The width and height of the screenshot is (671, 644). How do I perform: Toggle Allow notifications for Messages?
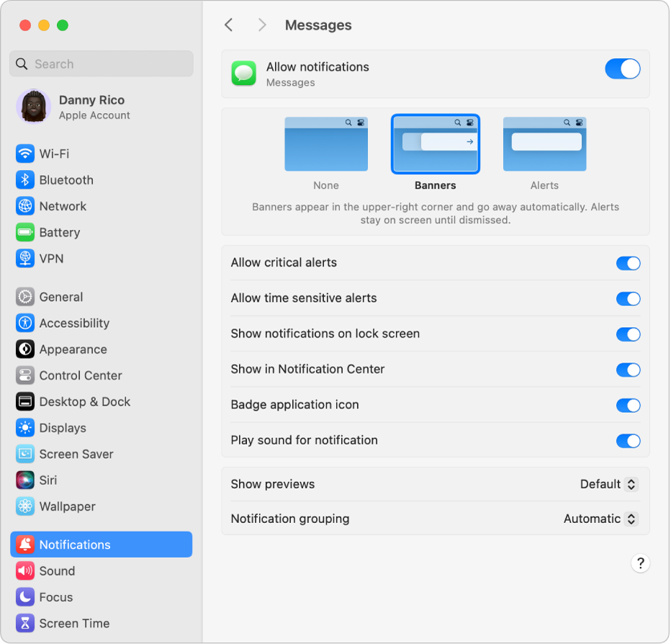click(x=622, y=69)
